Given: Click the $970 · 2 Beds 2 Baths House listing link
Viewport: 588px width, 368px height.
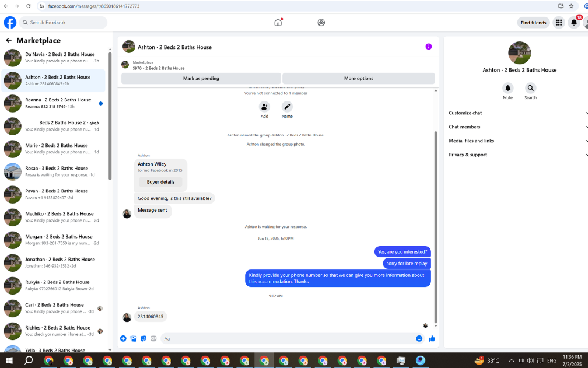Looking at the screenshot, I should pyautogui.click(x=158, y=68).
